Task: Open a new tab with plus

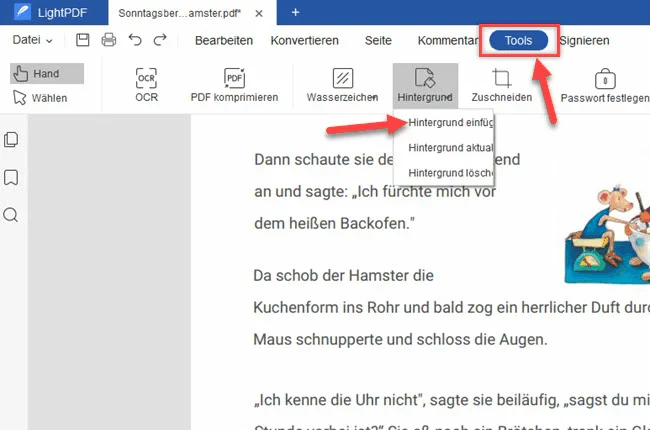Action: [x=295, y=12]
